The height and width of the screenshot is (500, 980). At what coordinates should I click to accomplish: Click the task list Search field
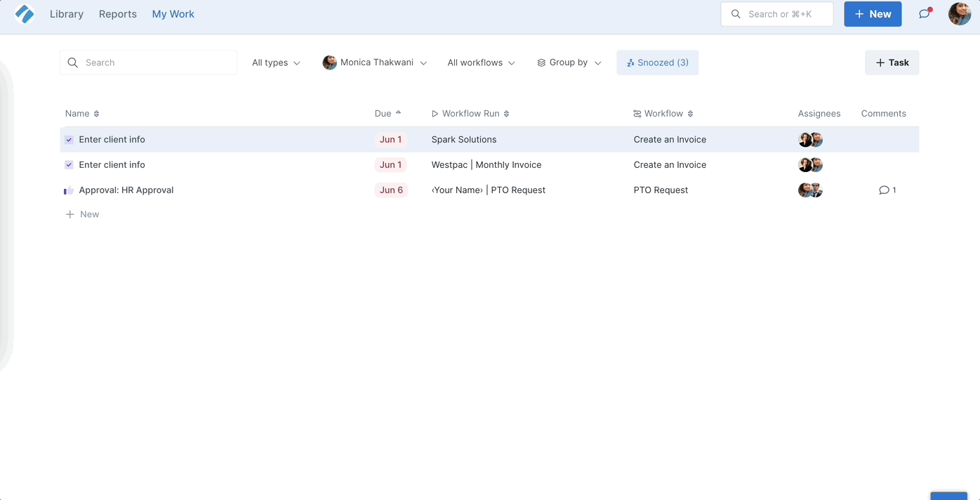pos(149,63)
